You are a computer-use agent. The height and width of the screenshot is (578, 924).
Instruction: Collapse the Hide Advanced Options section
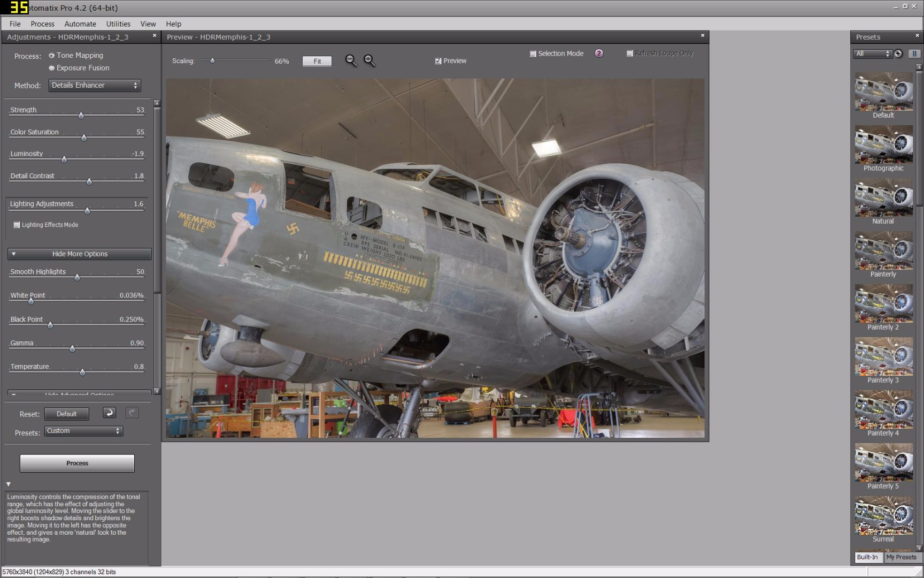click(80, 393)
